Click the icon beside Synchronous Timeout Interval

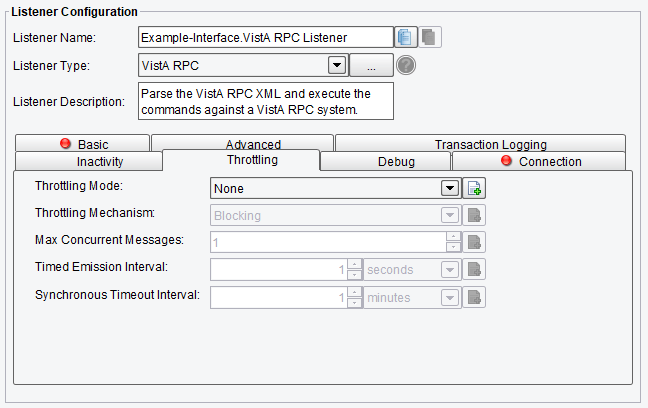(x=474, y=297)
